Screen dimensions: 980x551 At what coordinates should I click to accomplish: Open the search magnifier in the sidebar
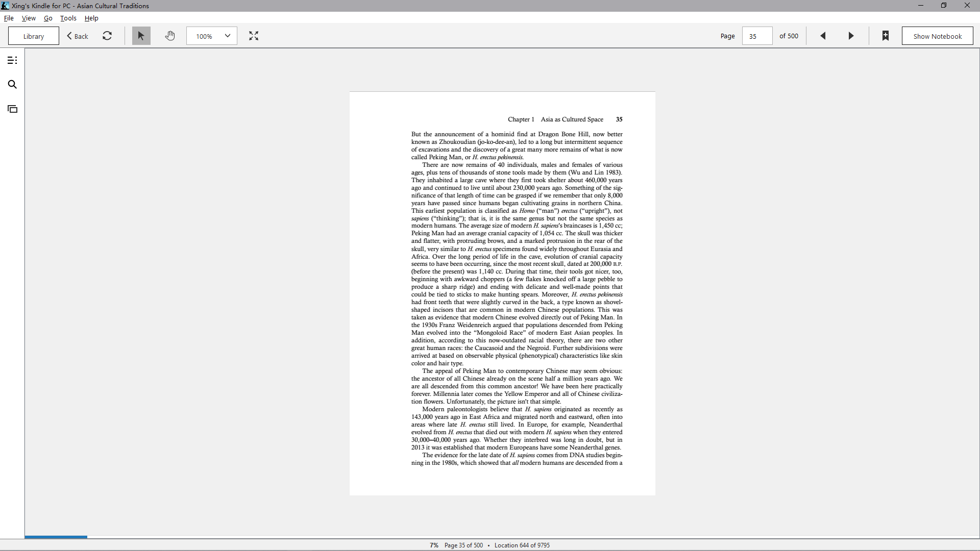point(12,84)
